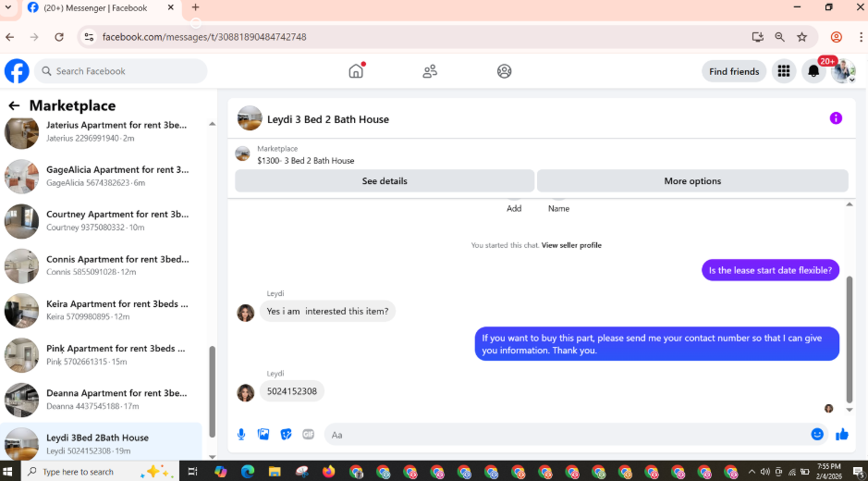The width and height of the screenshot is (868, 481).
Task: Open the browser zoom magnifier icon
Action: [x=779, y=37]
